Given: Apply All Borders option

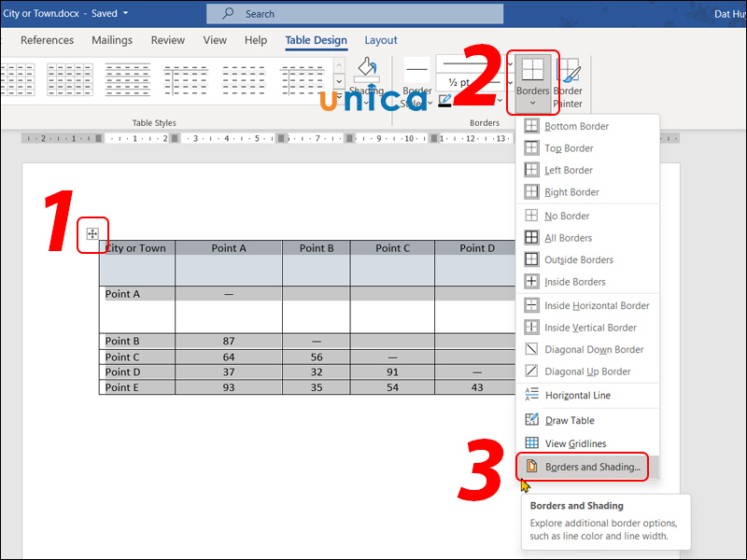Looking at the screenshot, I should pyautogui.click(x=568, y=238).
